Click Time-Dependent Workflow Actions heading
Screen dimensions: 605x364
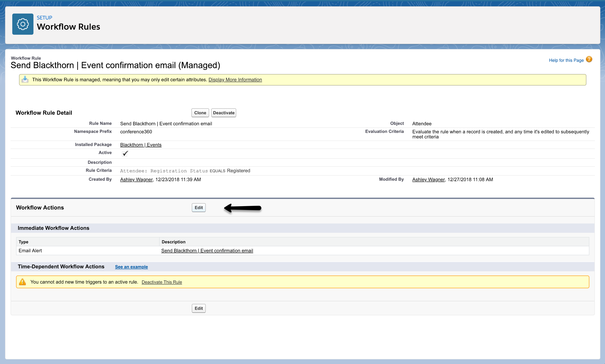[61, 267]
